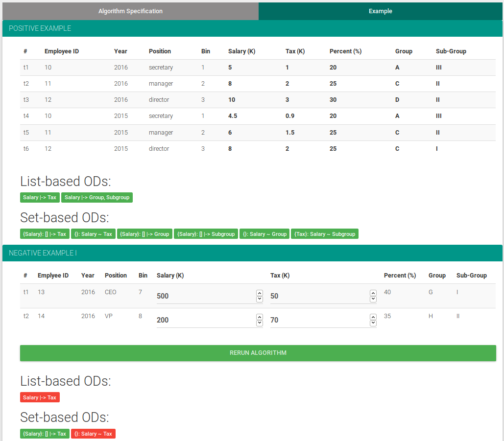The width and height of the screenshot is (504, 441).
Task: Increase Tax value for row t1
Action: tap(373, 293)
